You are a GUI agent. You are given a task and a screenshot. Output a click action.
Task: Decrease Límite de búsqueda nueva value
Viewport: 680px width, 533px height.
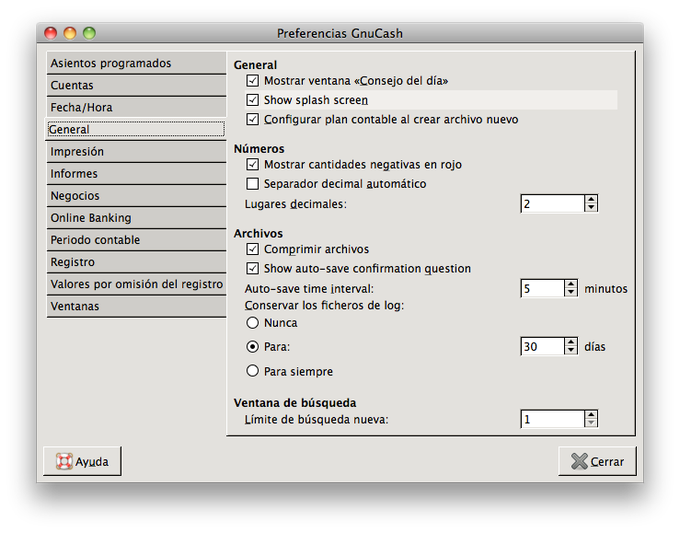(591, 423)
